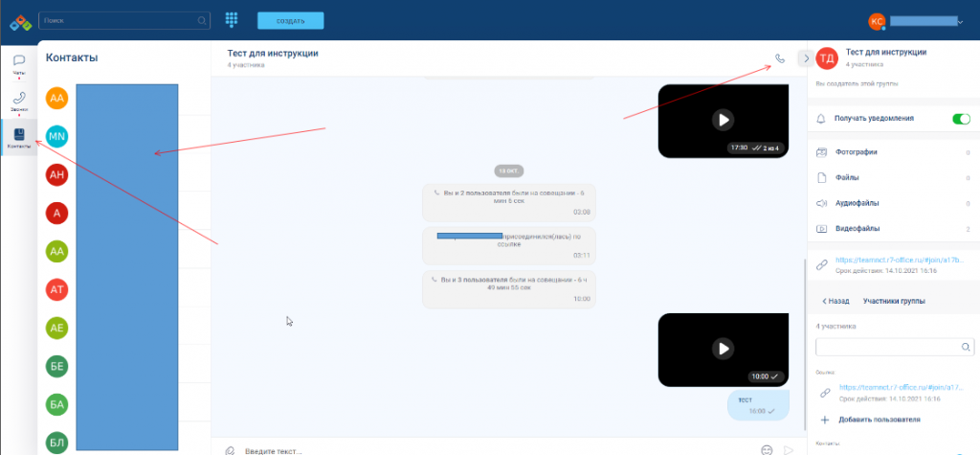Click the send message arrow icon
This screenshot has width=980, height=455.
[x=789, y=450]
